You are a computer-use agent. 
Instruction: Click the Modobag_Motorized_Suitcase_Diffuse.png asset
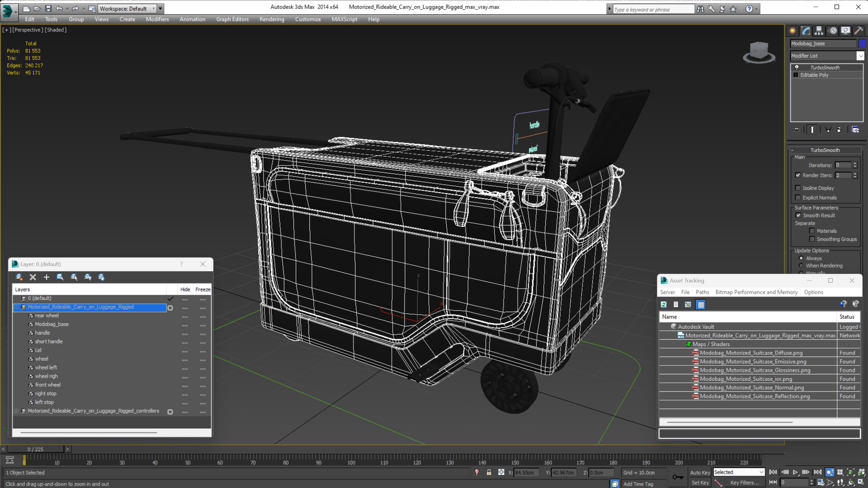[751, 353]
